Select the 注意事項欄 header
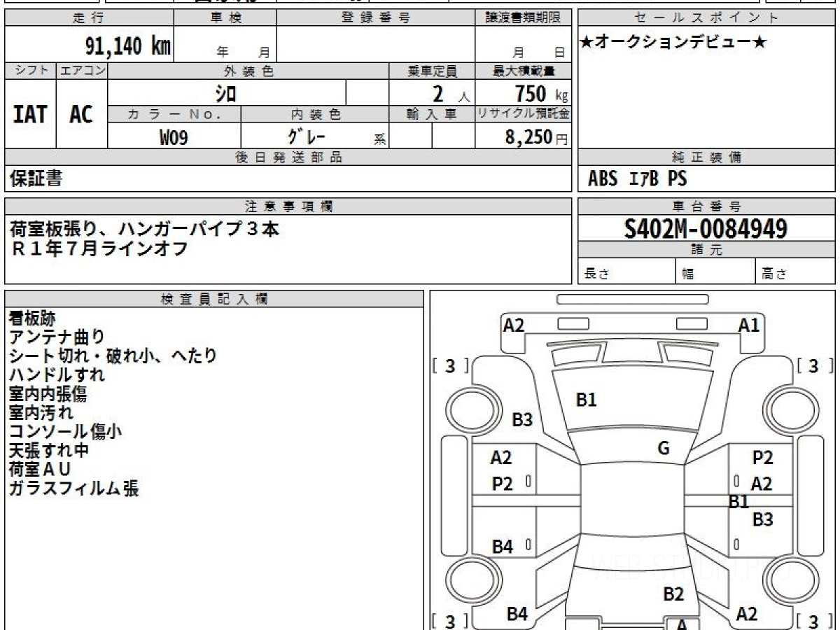 (288, 206)
